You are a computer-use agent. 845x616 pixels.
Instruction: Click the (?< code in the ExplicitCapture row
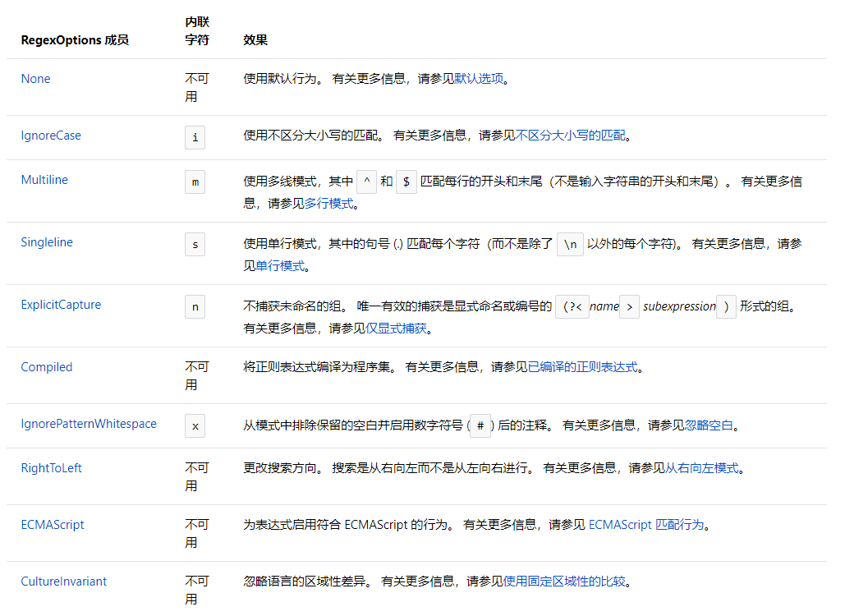[572, 306]
